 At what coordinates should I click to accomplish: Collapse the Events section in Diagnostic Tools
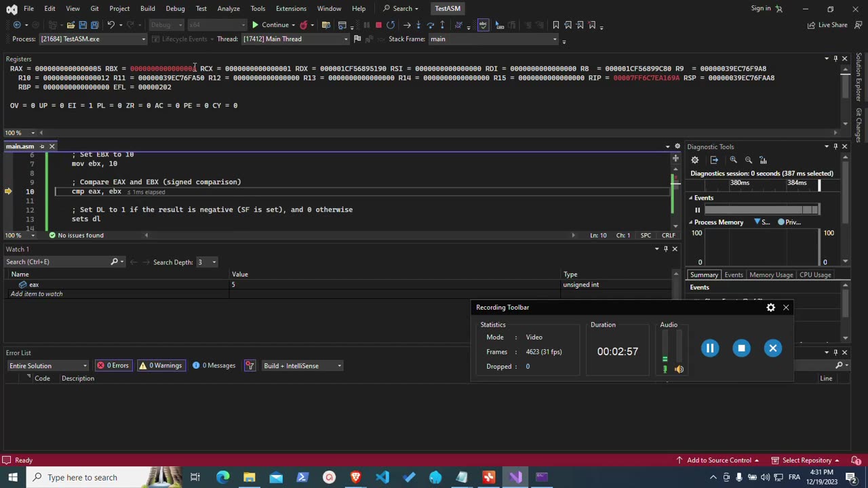click(690, 198)
